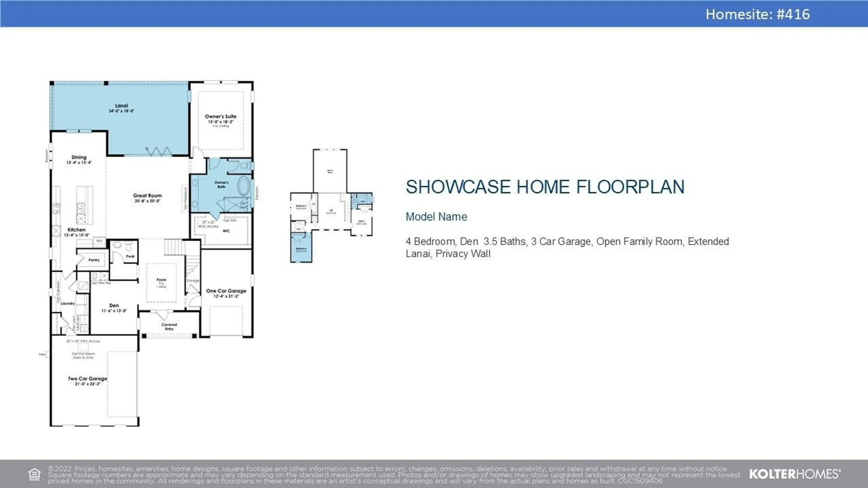The image size is (868, 488).
Task: Click the Showcase Home Floorplan heading
Action: (x=545, y=187)
